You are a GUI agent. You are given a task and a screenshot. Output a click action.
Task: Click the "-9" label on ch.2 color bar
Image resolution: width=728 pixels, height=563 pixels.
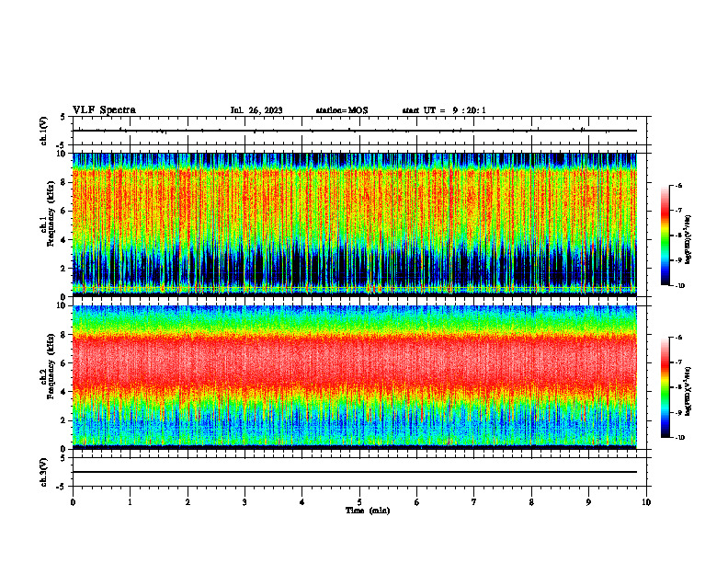(x=678, y=412)
